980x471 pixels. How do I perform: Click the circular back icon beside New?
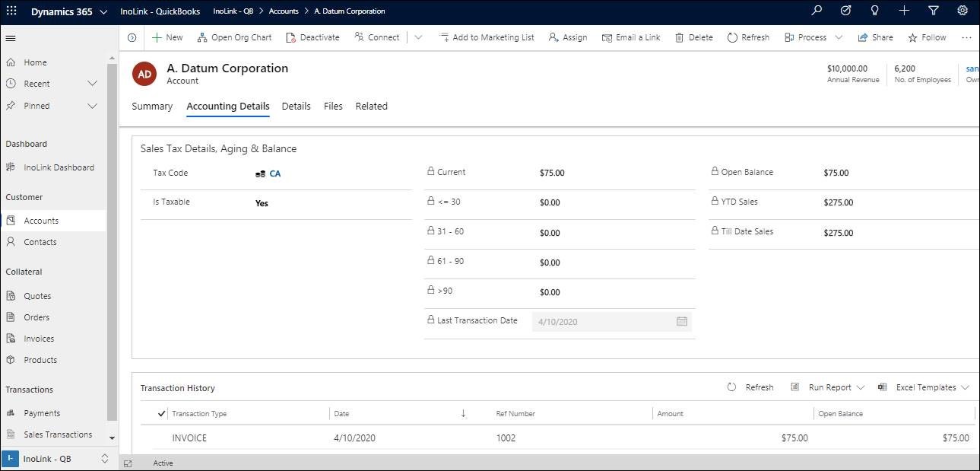click(132, 37)
